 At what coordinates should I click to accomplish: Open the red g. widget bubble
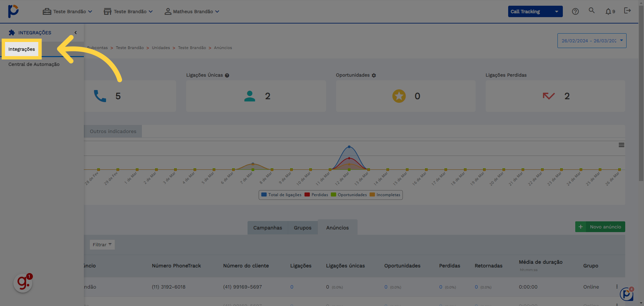point(23,283)
